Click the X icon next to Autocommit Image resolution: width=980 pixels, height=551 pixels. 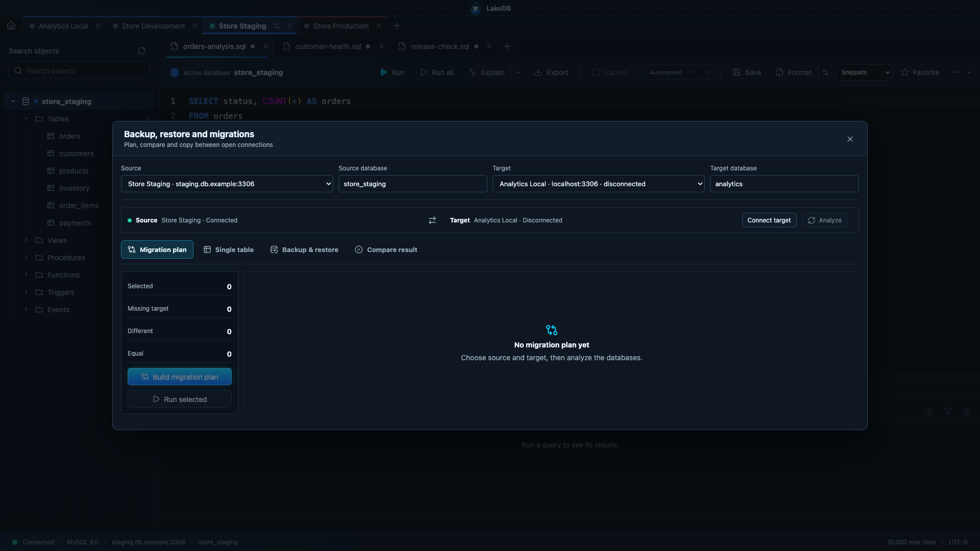[x=707, y=72]
